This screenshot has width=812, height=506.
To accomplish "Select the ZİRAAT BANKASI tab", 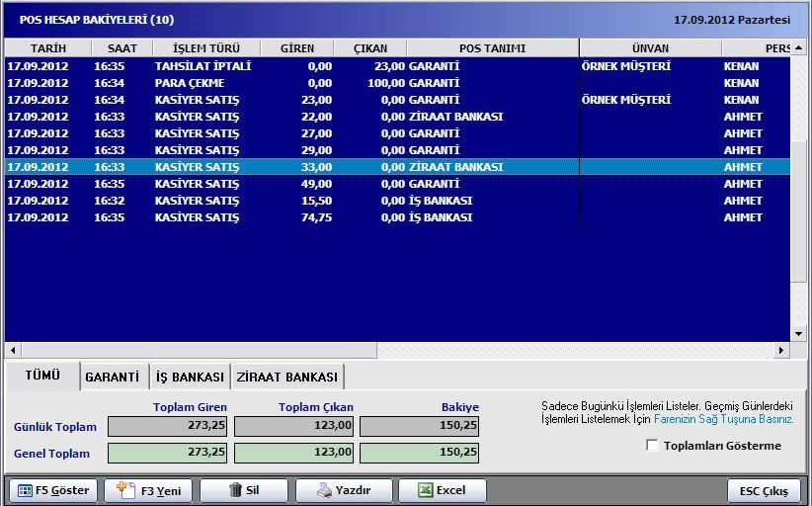I will pos(286,377).
